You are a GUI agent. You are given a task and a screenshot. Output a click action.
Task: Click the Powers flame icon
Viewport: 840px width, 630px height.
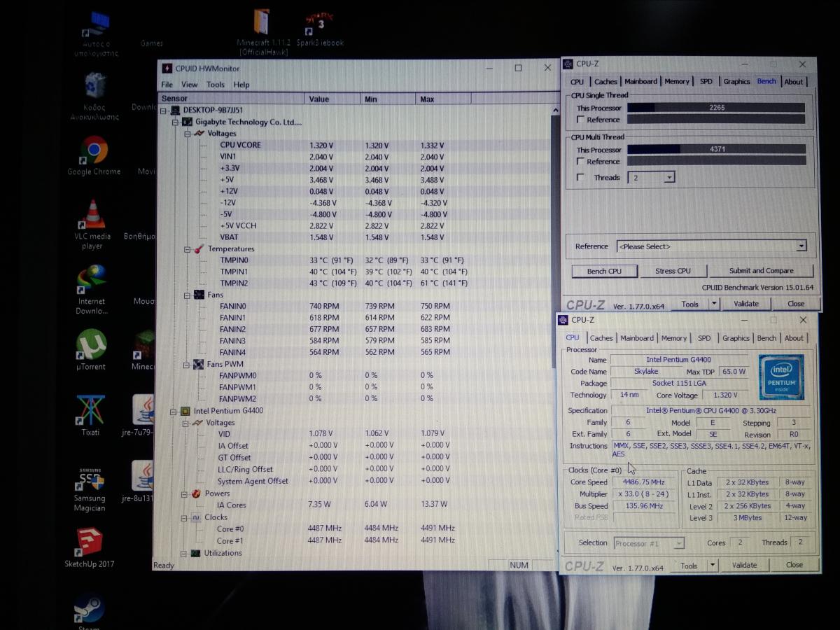pos(197,493)
